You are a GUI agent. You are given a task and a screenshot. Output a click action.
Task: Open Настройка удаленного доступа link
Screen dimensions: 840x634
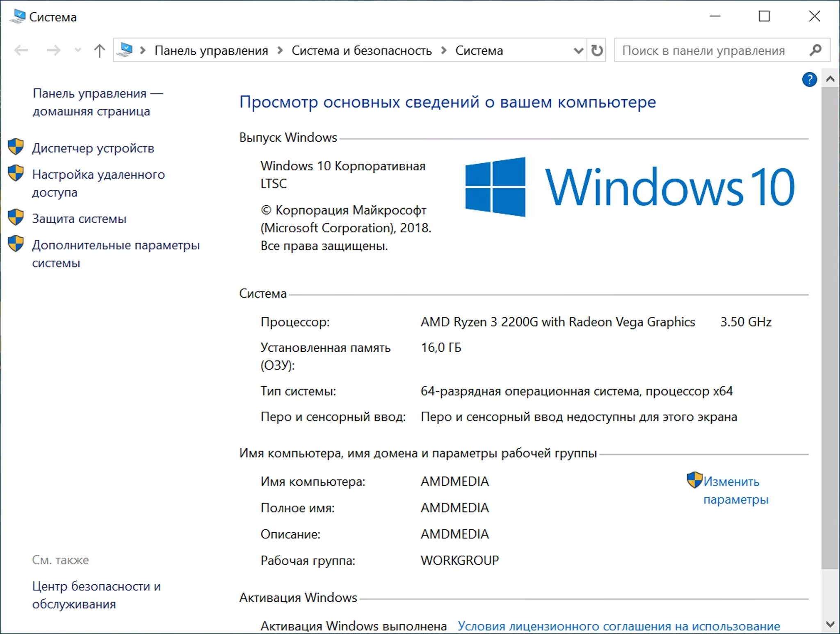click(x=98, y=183)
